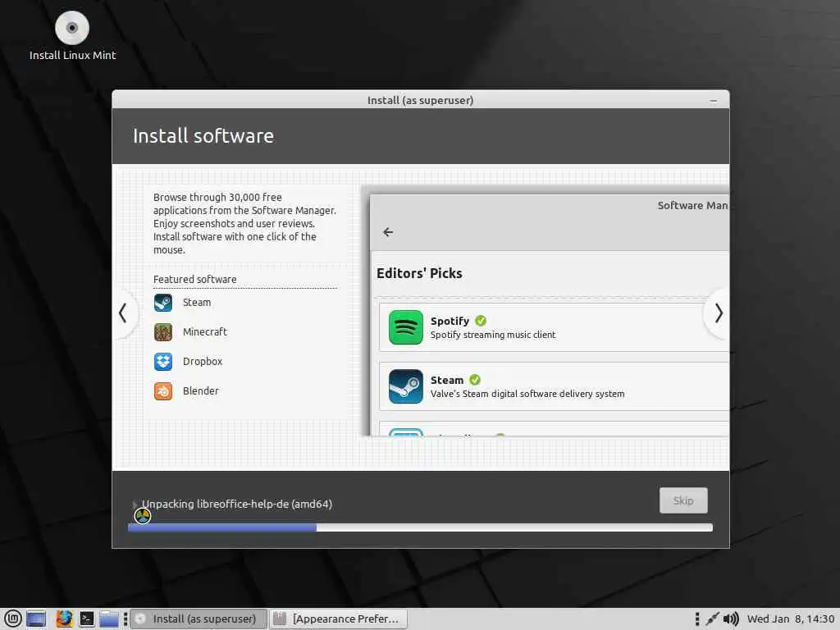The image size is (840, 630).
Task: Switch to Appearance Preferences taskbar window
Action: 339,619
